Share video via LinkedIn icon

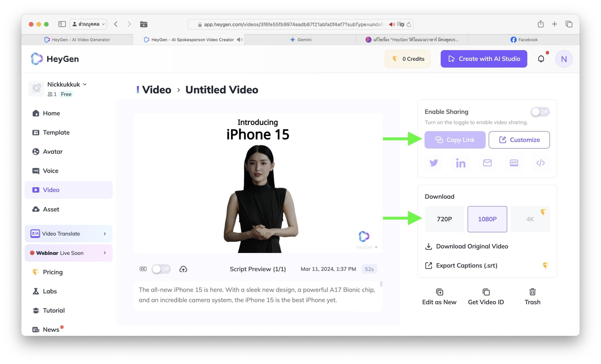pos(460,163)
